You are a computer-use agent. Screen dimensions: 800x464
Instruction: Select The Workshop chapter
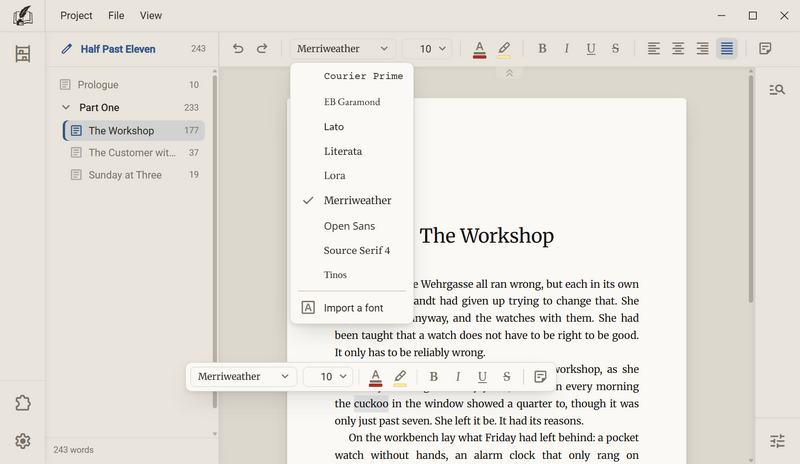click(134, 131)
